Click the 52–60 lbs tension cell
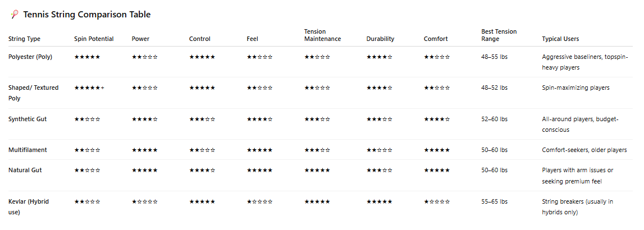644x230 pixels. point(494,119)
